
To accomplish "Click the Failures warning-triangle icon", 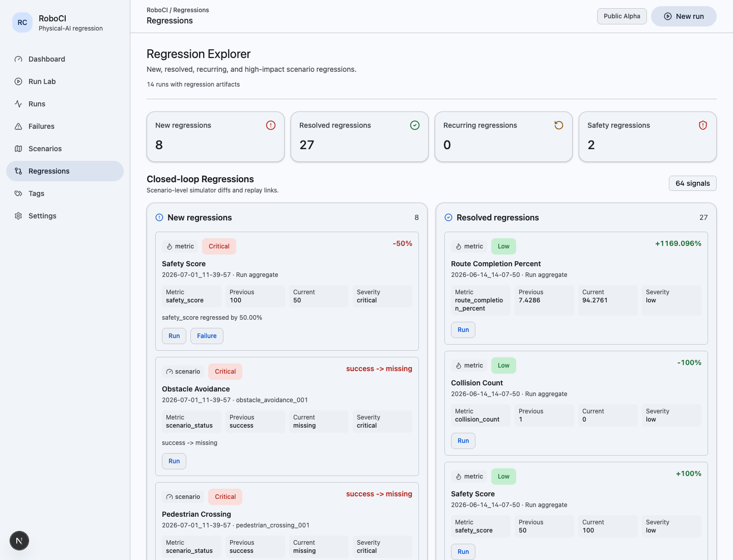I will tap(18, 126).
